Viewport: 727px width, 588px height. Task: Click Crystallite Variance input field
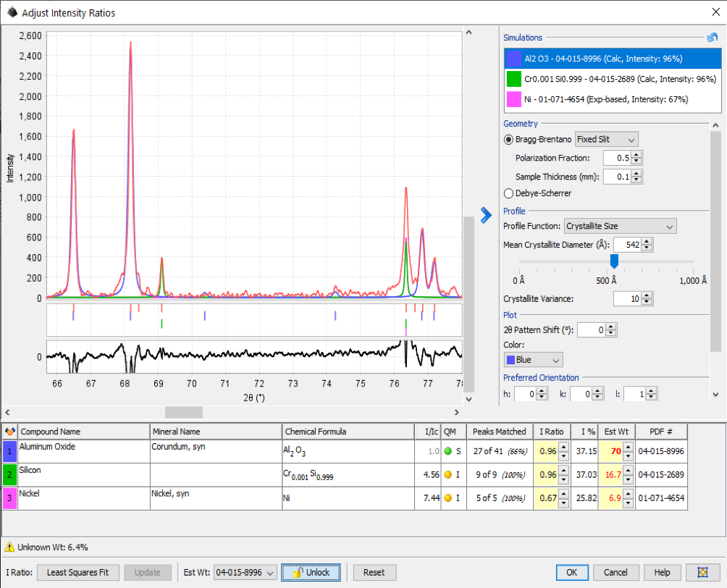click(628, 299)
